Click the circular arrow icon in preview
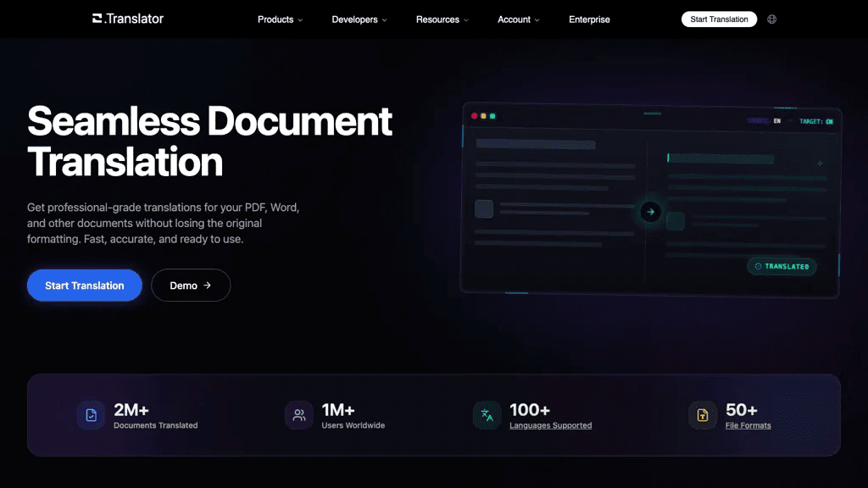The height and width of the screenshot is (488, 868). [650, 211]
